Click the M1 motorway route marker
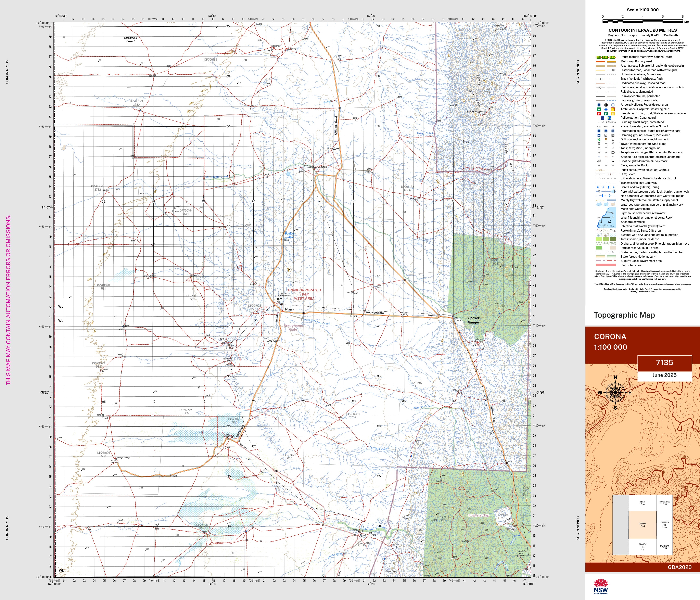 point(599,58)
